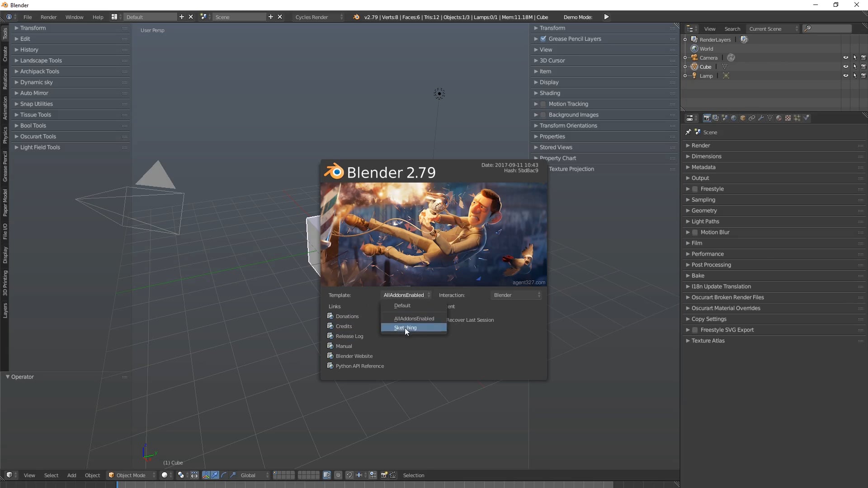This screenshot has width=868, height=488.
Task: Enable the Motion Tracking checkbox
Action: [x=543, y=103]
